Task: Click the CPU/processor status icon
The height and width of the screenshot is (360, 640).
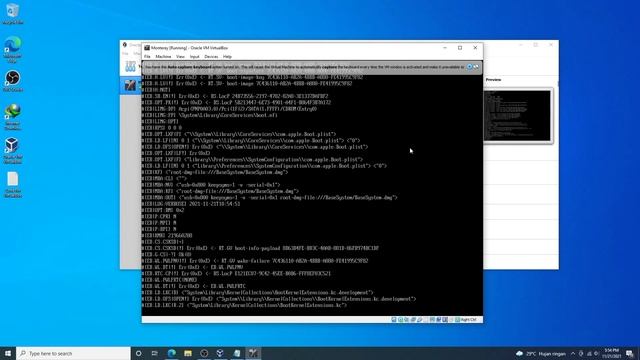Action: coord(444,320)
